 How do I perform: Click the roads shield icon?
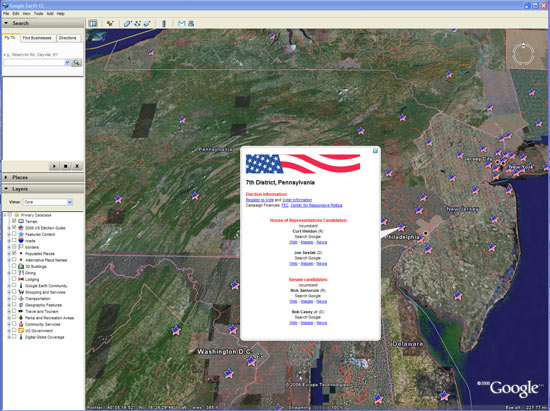coord(21,241)
